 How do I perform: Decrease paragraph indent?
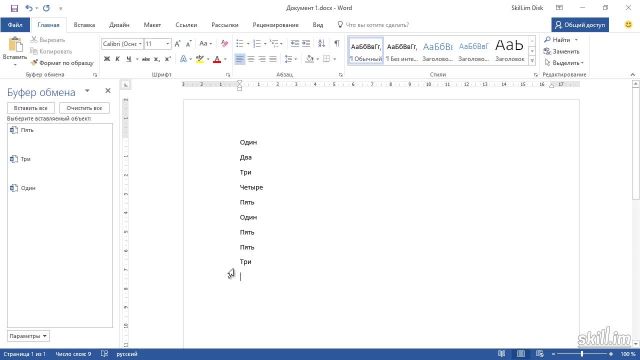point(295,44)
